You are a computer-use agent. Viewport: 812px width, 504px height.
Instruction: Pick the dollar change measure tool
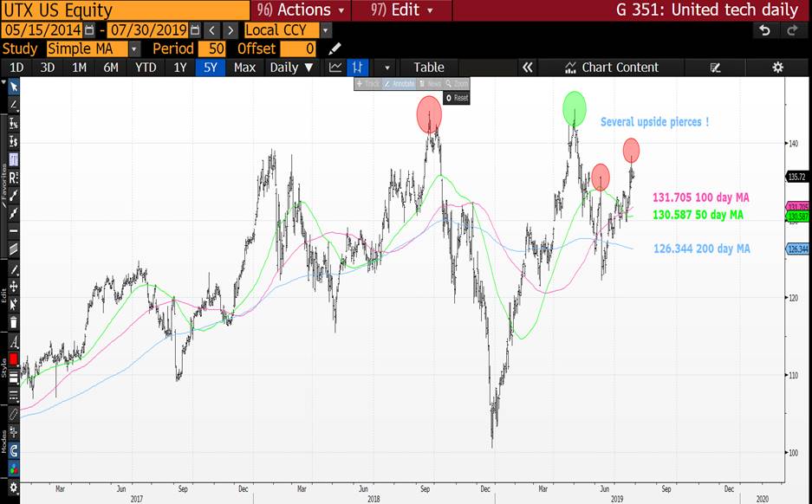click(14, 141)
